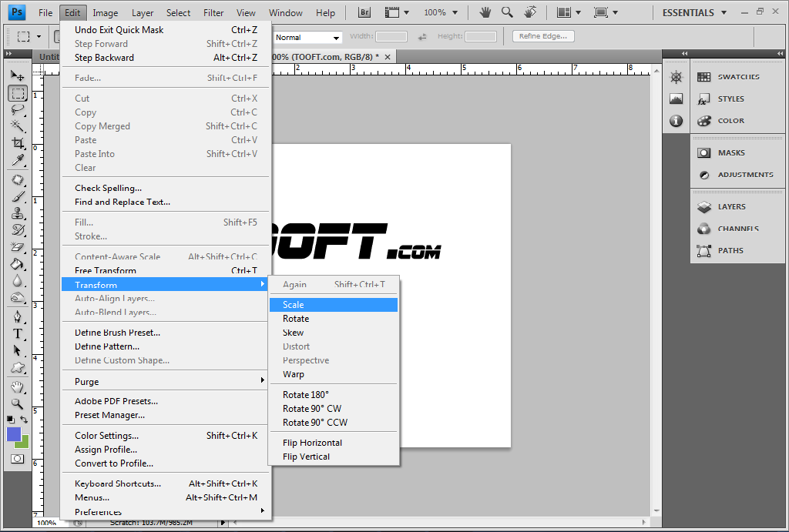Open the Filter menu
Screen dimensions: 789x532
pos(213,12)
